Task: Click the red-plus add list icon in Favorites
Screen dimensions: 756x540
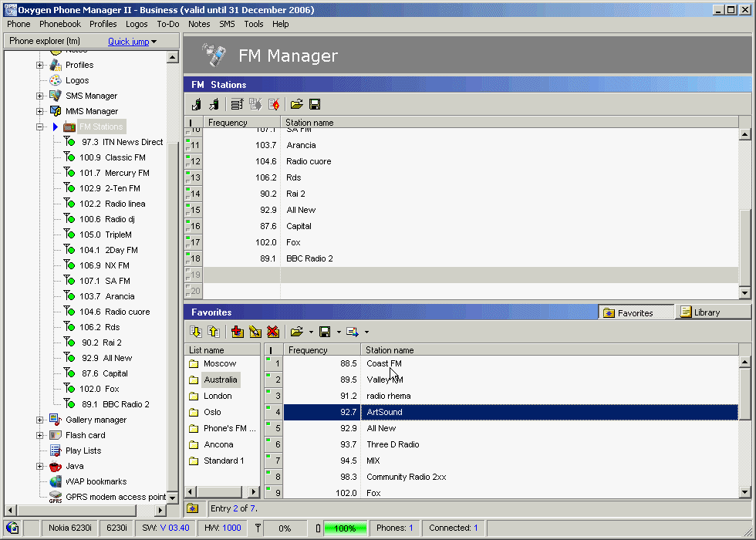Action: click(237, 332)
